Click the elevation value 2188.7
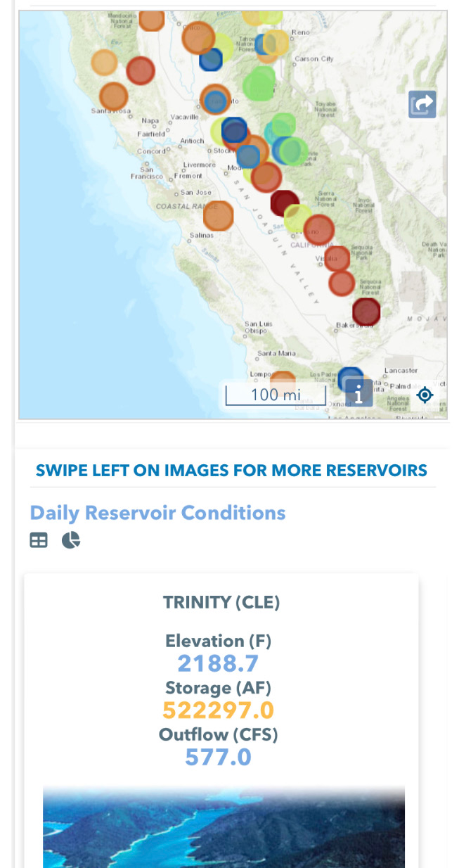Screen dimensions: 459x868 click(218, 663)
